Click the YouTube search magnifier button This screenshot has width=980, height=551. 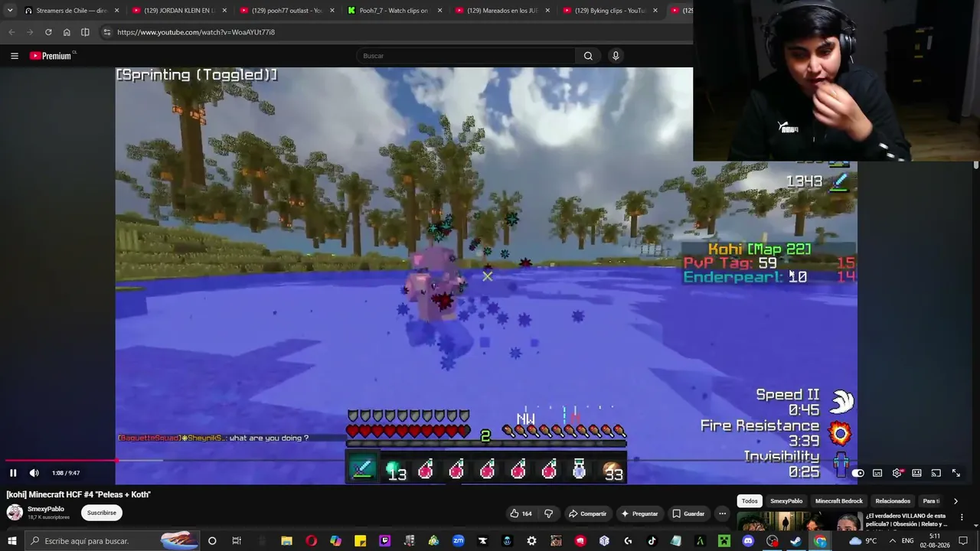[x=588, y=56]
